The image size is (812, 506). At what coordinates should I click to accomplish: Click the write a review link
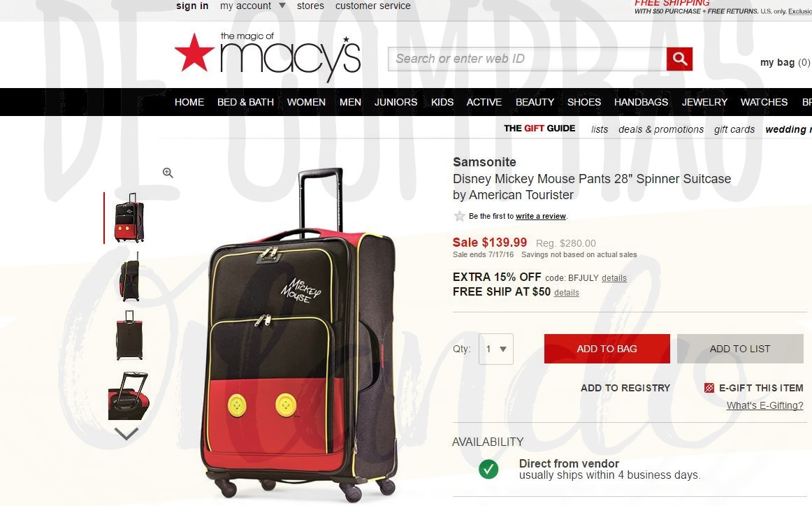[x=541, y=217]
